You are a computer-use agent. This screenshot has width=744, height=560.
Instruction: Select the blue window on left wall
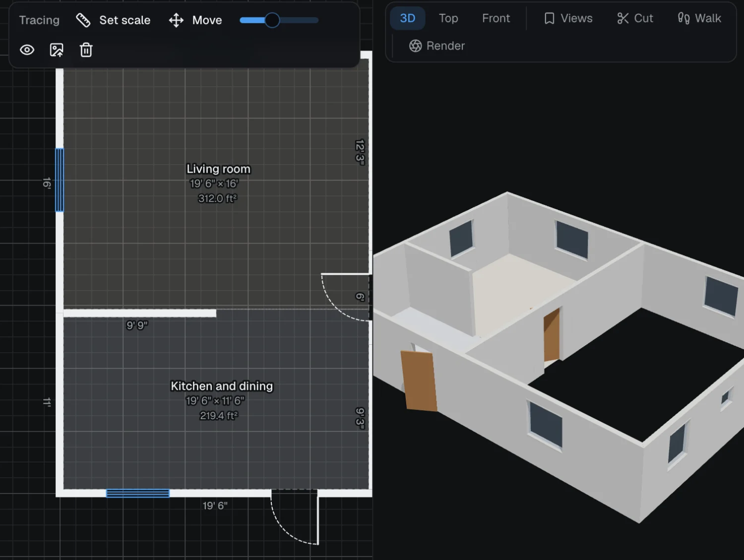point(60,180)
